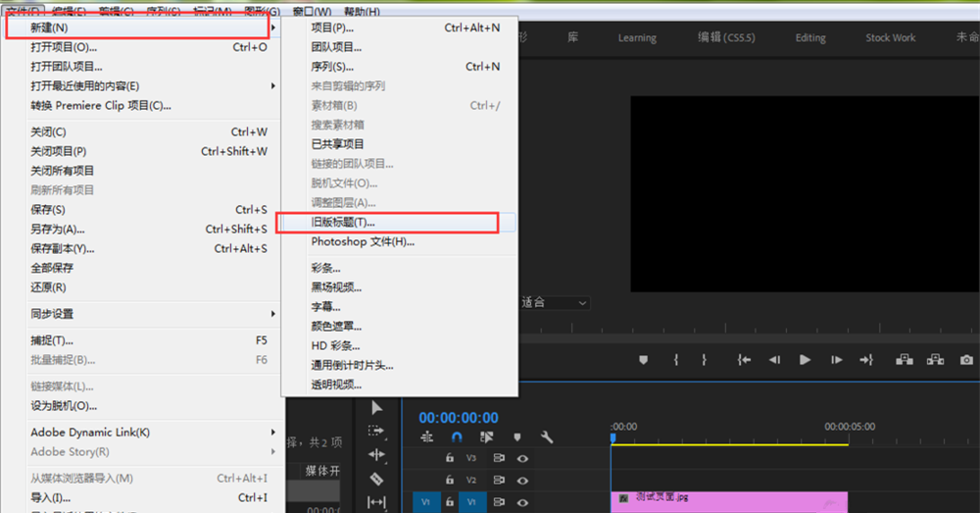Screen dimensions: 980x513
Task: Click the 00:00:00:00 timecode field
Action: click(459, 418)
